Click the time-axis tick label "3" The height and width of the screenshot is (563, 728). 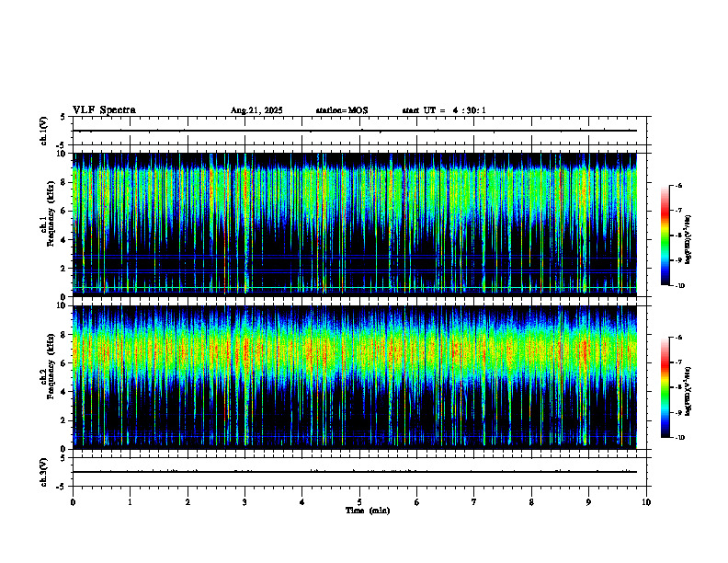245,502
